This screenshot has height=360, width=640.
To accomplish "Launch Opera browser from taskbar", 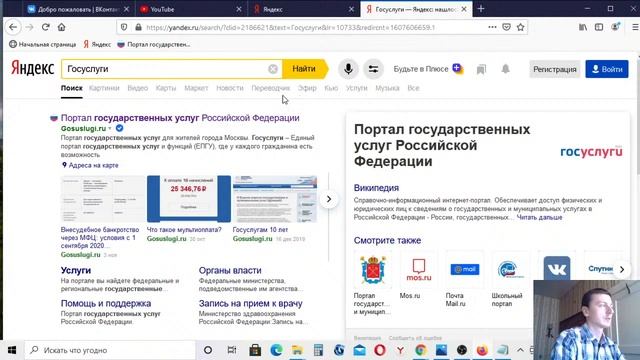I will (380, 350).
